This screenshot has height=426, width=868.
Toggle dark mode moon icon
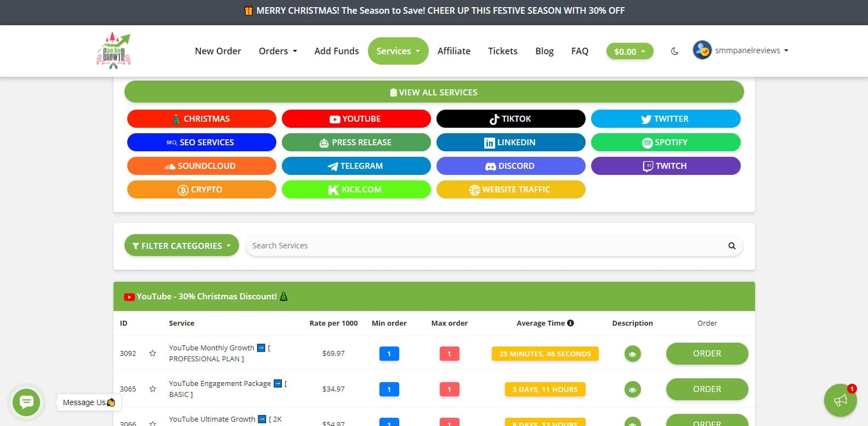(x=674, y=51)
